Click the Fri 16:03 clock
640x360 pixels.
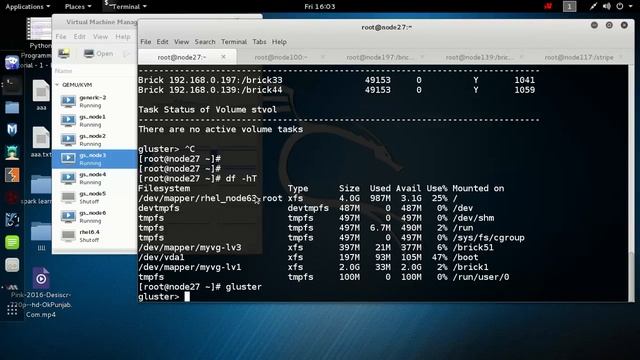320,7
